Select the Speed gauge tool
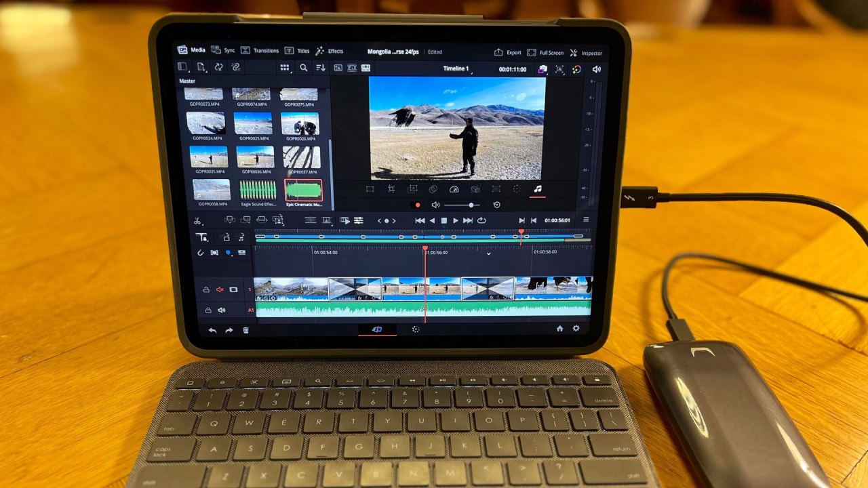The image size is (868, 488). tap(454, 189)
